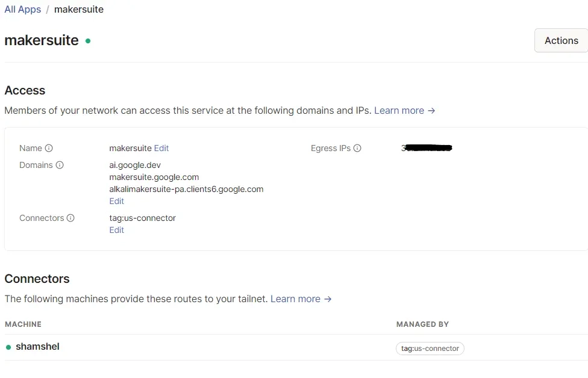588x378 pixels.
Task: Click the arrow icon after Connectors Learn more
Action: click(x=327, y=299)
